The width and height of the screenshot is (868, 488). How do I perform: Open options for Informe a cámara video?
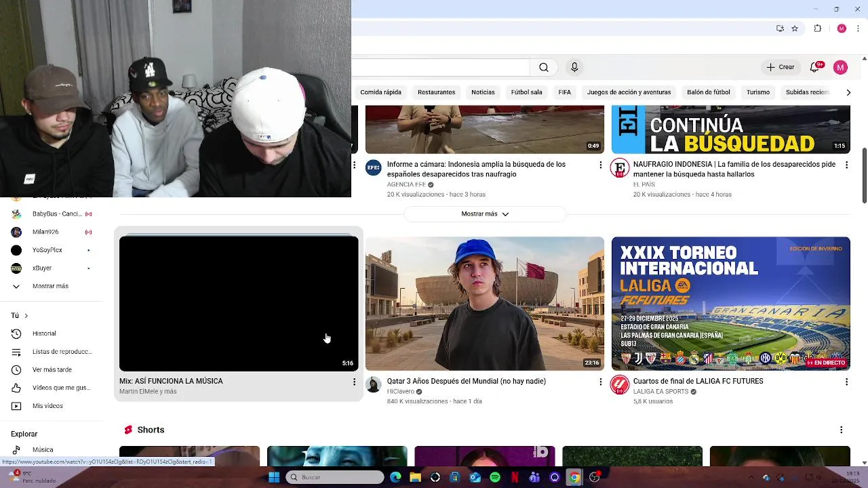[x=600, y=165]
